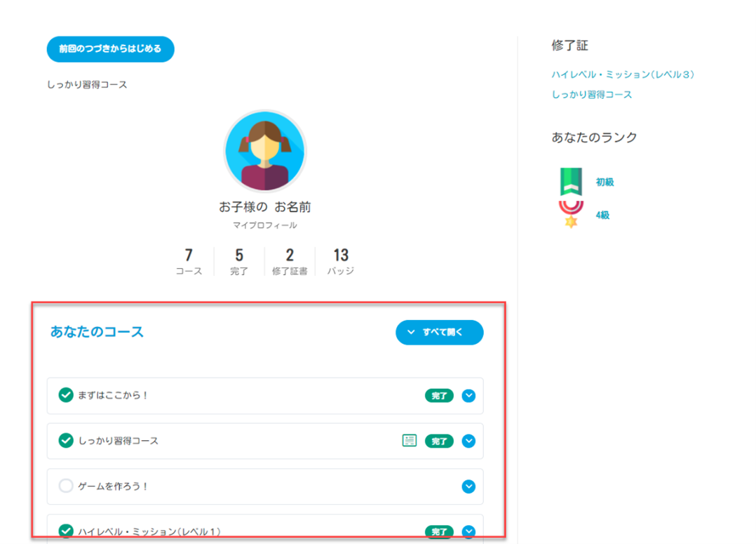Expand the まずはここから！ course row

(468, 396)
